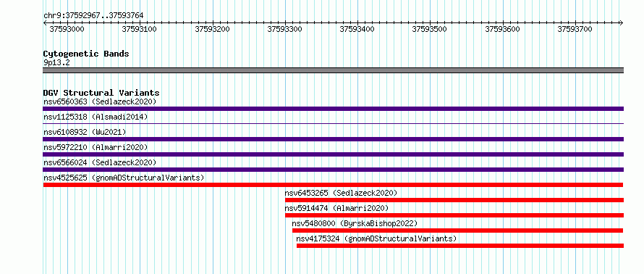Click the nsv6453265 (Sedlazeck2020) label
This screenshot has width=644, height=274.
point(341,193)
